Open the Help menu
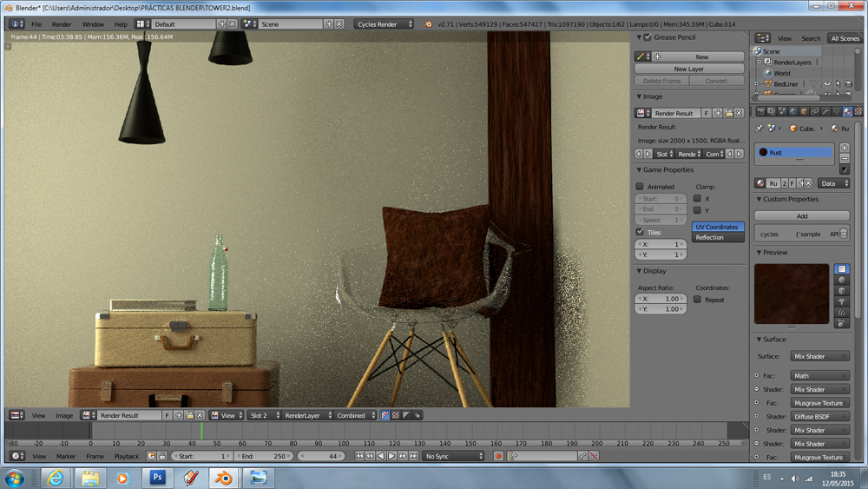 click(120, 23)
